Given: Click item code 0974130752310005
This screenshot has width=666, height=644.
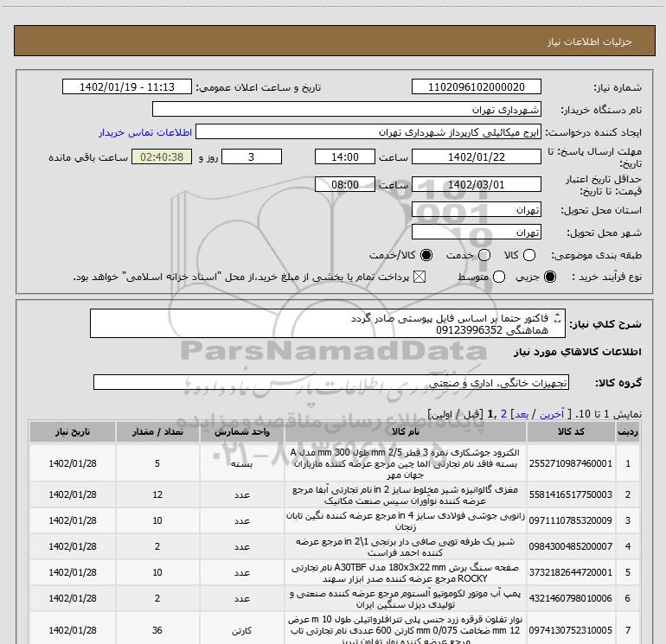Looking at the screenshot, I should click(571, 630).
